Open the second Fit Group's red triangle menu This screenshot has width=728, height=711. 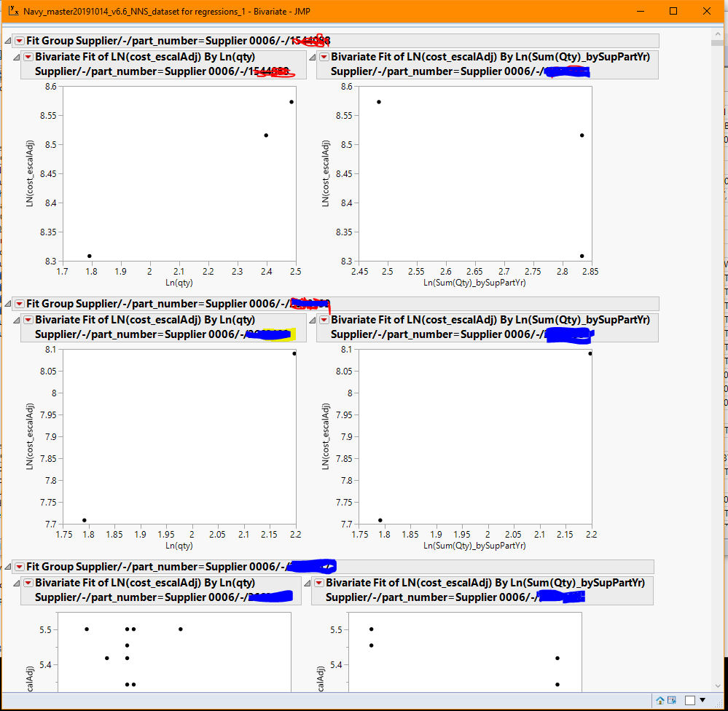18,303
